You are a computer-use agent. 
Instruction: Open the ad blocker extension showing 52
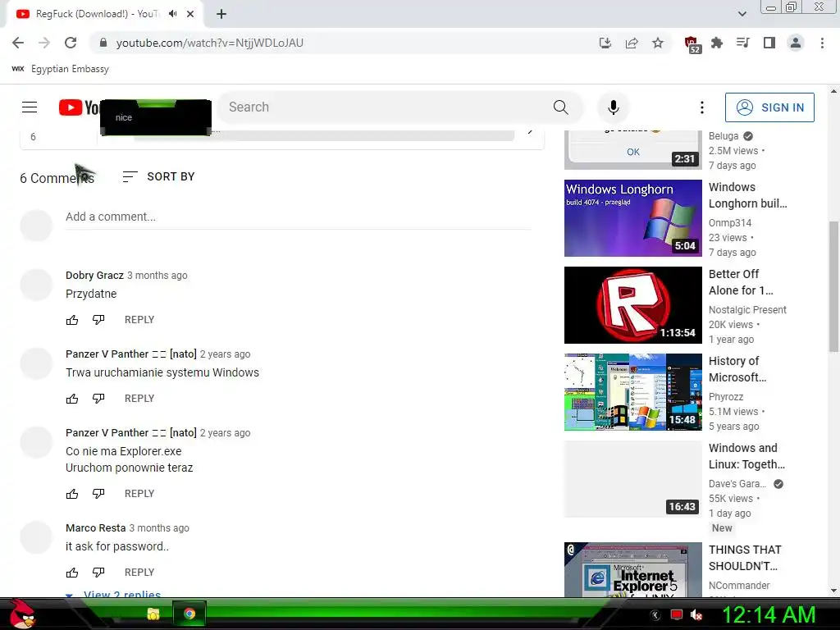pos(692,44)
